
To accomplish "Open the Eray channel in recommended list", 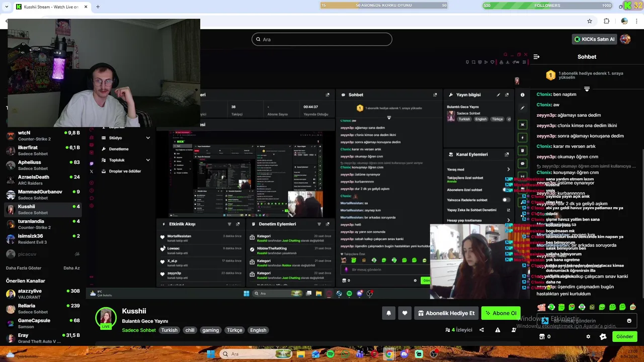I will tap(43, 338).
